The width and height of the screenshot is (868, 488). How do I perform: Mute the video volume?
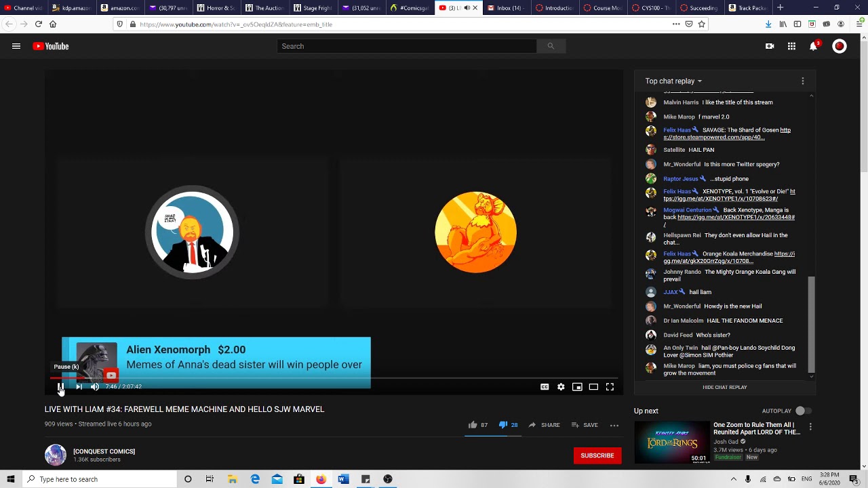[x=95, y=386]
